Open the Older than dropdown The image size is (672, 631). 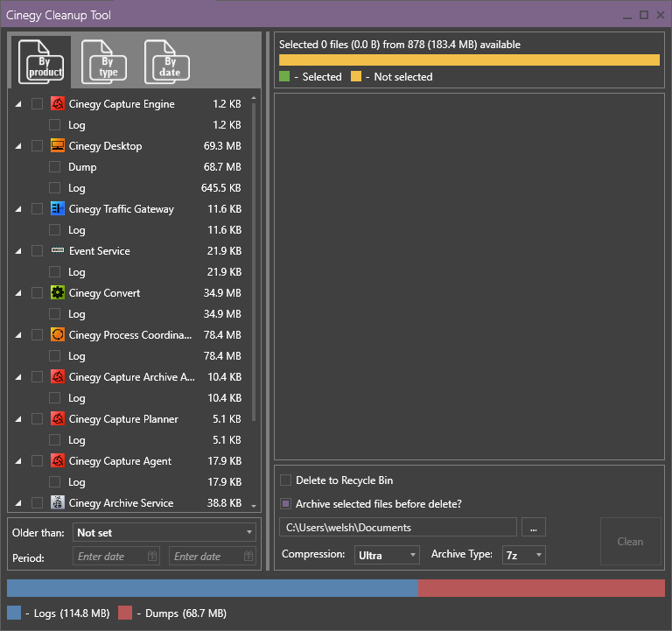coord(164,532)
